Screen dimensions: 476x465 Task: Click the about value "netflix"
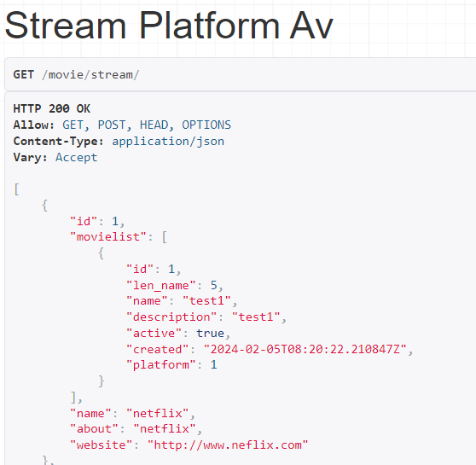(165, 429)
